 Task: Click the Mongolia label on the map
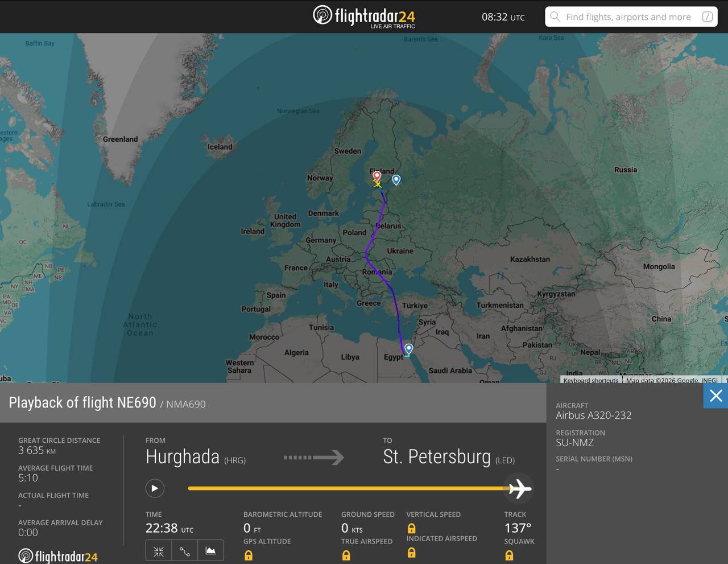coord(659,266)
